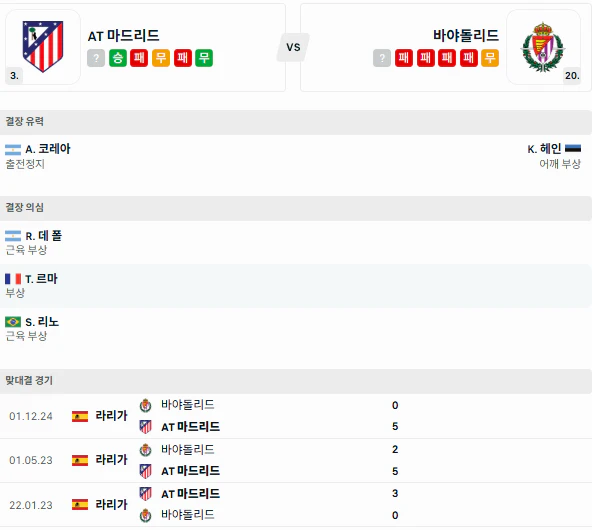Click the orange 무 form badge for 바야돌리드

tap(490, 58)
